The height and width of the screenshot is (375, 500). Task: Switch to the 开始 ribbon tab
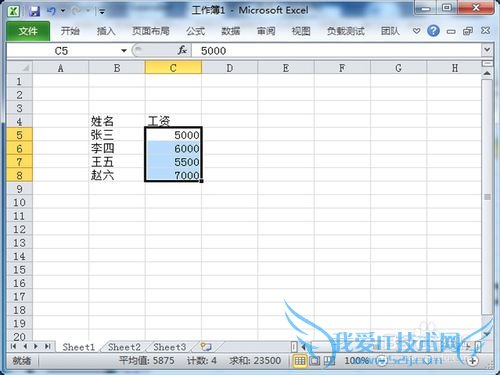(70, 31)
